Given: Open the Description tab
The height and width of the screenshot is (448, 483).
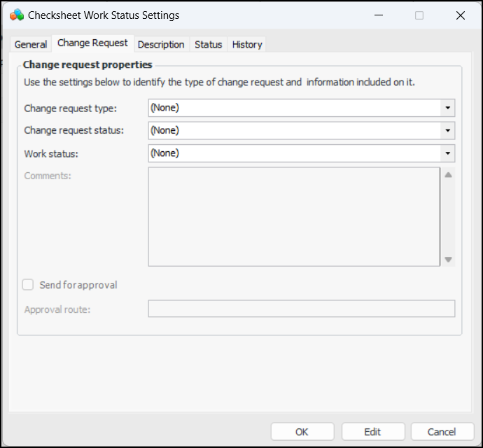Looking at the screenshot, I should click(x=161, y=44).
